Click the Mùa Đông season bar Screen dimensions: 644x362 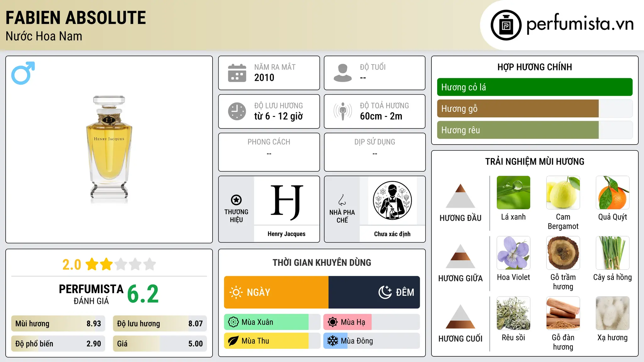click(x=372, y=341)
